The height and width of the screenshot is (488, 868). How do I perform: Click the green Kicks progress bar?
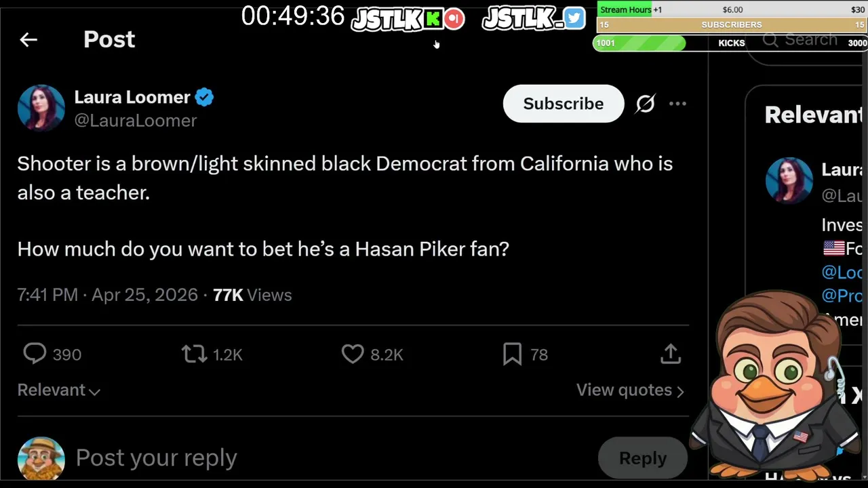[x=639, y=43]
